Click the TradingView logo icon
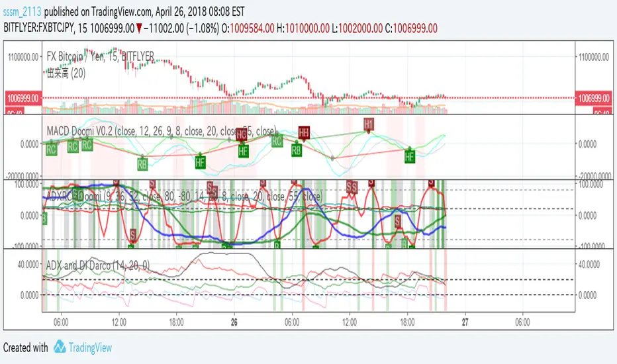Image resolution: width=617 pixels, height=364 pixels. [x=60, y=347]
